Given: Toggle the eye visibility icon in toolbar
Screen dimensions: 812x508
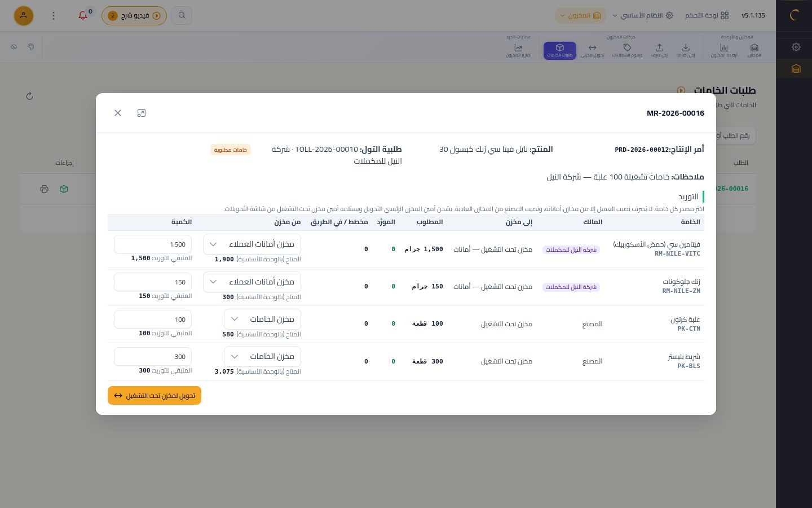Looking at the screenshot, I should point(14,47).
